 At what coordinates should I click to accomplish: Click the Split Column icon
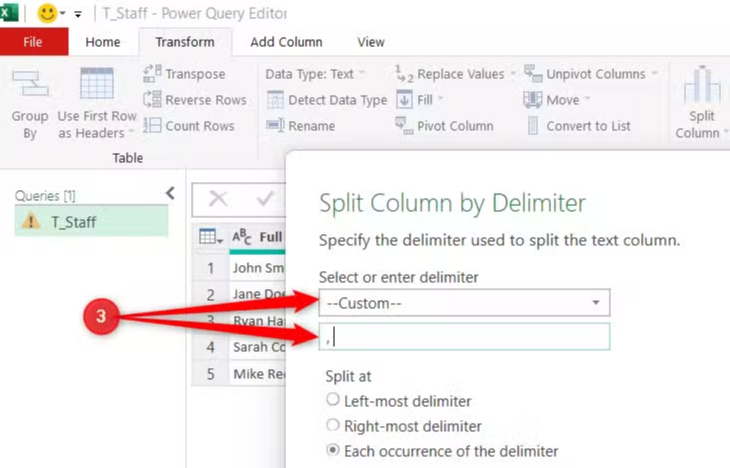[x=702, y=85]
